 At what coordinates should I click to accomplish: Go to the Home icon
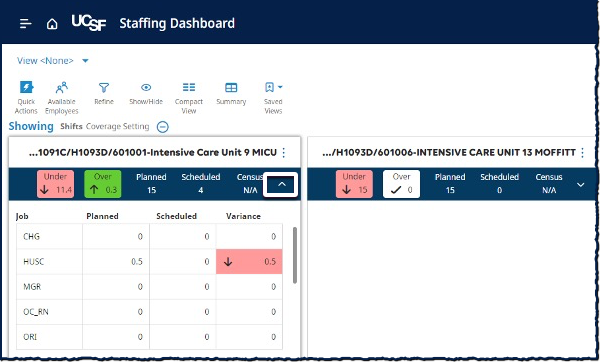(52, 24)
